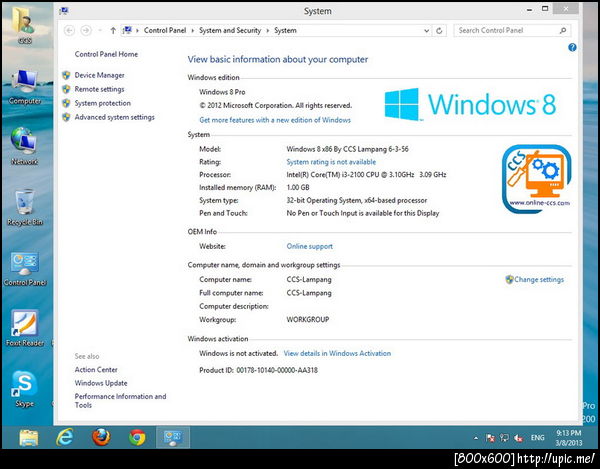Select Control Panel breadcrumb item
This screenshot has width=600, height=469.
click(165, 31)
